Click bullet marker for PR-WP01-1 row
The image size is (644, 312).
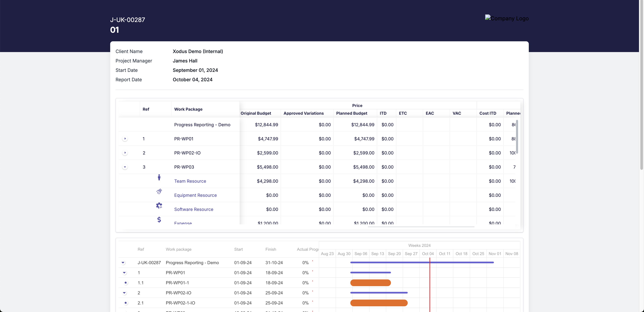coord(125,283)
